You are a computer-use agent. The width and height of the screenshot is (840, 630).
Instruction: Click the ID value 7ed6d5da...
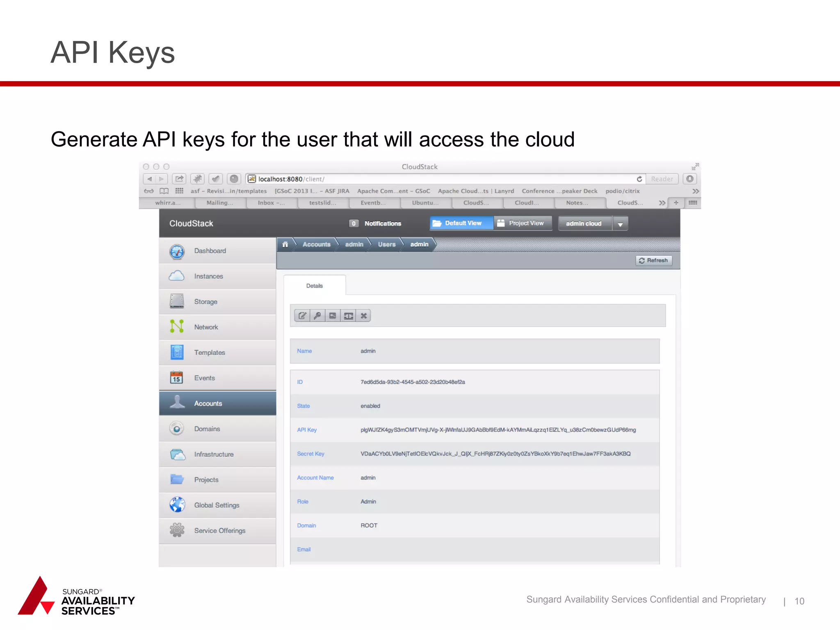coord(413,382)
